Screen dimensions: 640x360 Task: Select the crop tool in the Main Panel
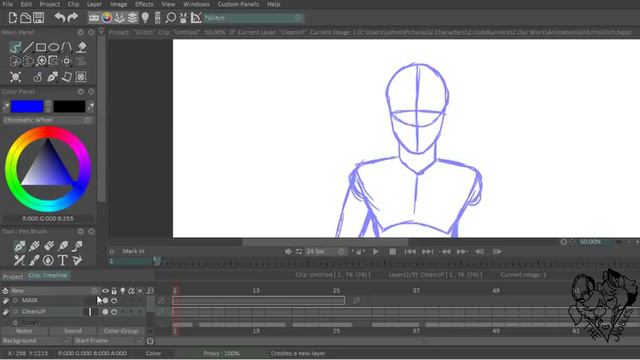[x=53, y=61]
